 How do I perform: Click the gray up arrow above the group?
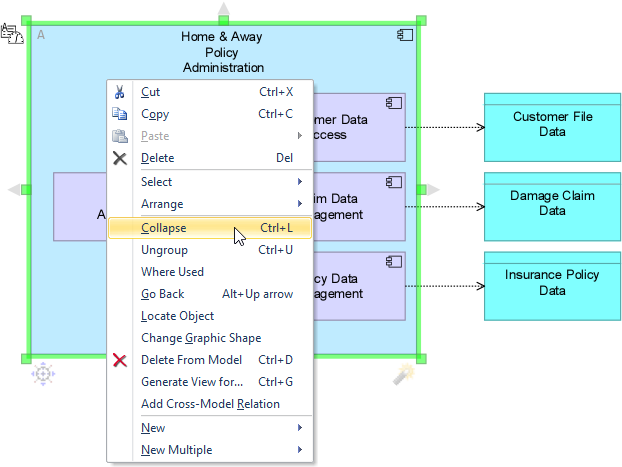(x=224, y=11)
